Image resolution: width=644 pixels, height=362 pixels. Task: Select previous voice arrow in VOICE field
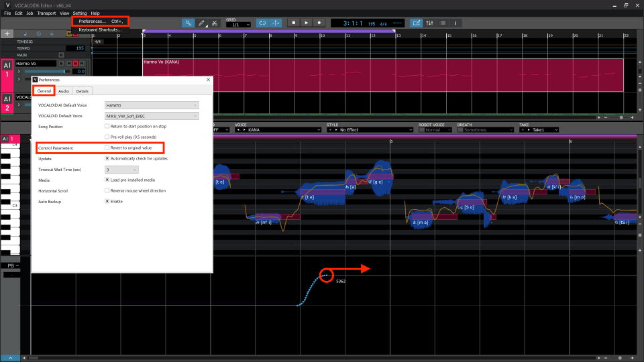238,129
